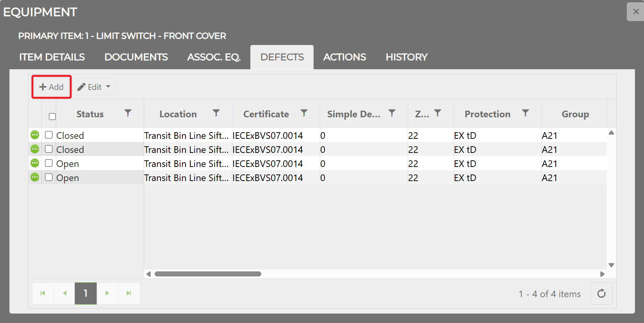Screen dimensions: 644x323
Task: Sort by Location column header
Action: point(178,114)
